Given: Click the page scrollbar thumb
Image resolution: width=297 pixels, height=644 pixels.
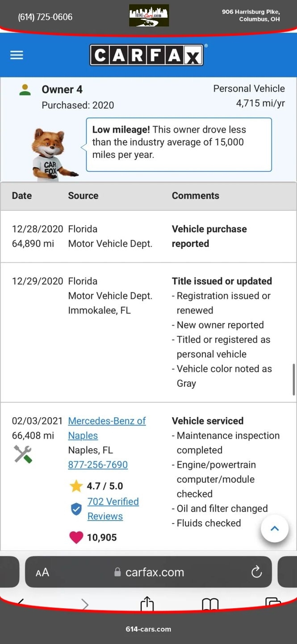Looking at the screenshot, I should tap(293, 379).
